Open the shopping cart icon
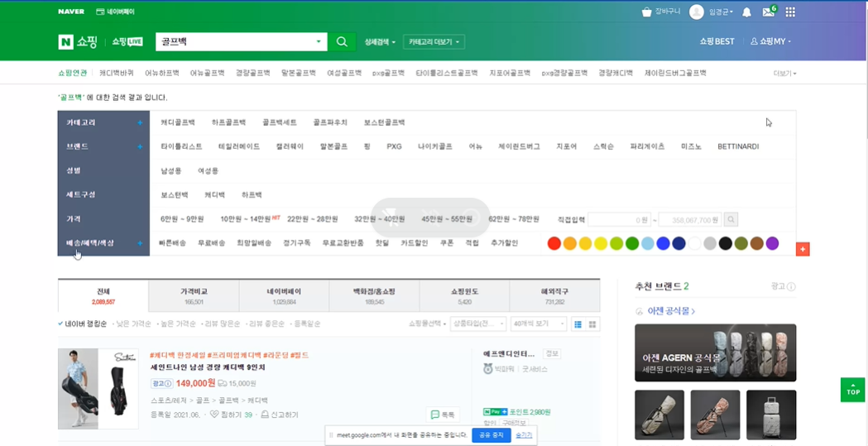 click(x=646, y=12)
